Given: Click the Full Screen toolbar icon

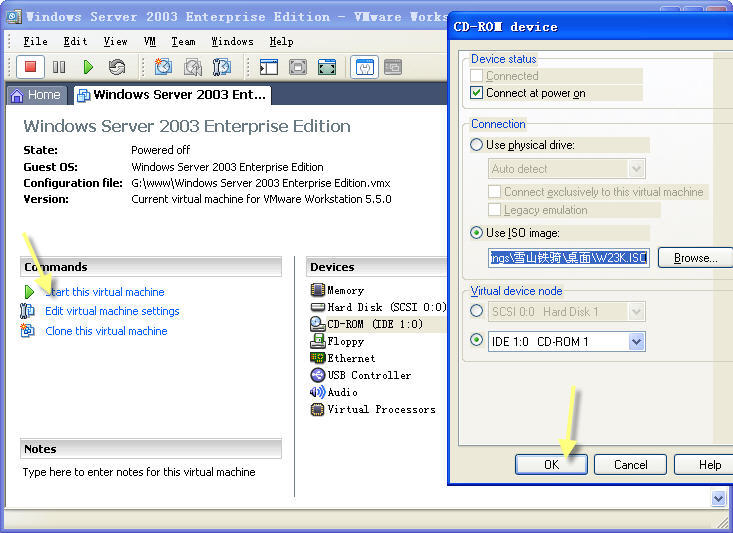Looking at the screenshot, I should (327, 67).
